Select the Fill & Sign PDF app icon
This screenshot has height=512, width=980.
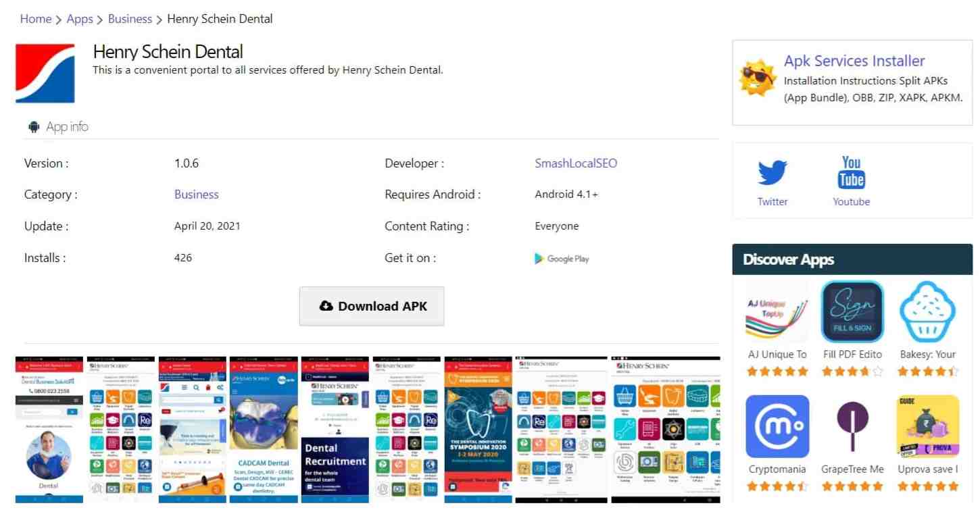852,312
